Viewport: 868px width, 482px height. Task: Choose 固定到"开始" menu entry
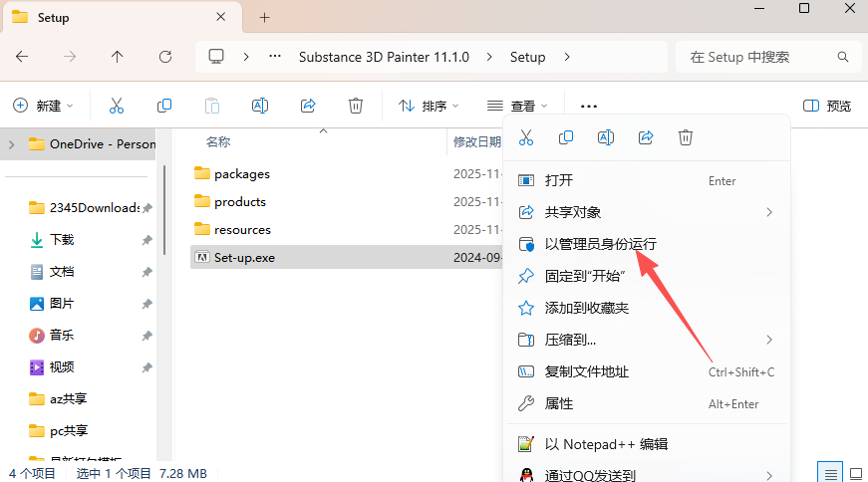pyautogui.click(x=646, y=276)
